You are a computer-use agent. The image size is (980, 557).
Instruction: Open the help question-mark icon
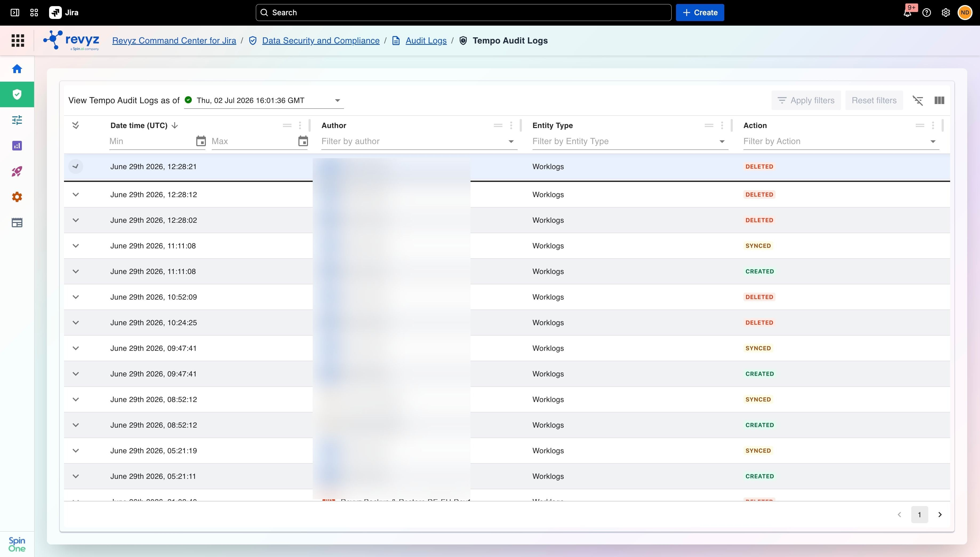pos(926,13)
